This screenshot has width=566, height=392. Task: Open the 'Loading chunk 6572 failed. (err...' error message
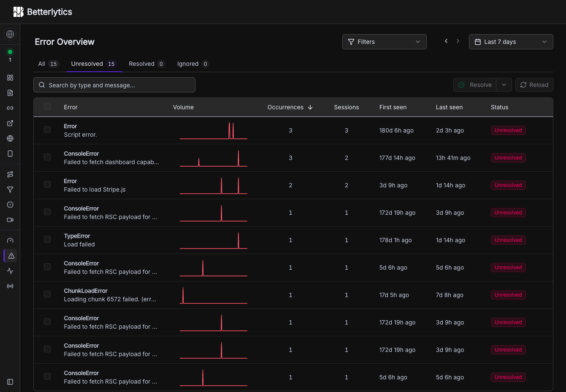[110, 299]
